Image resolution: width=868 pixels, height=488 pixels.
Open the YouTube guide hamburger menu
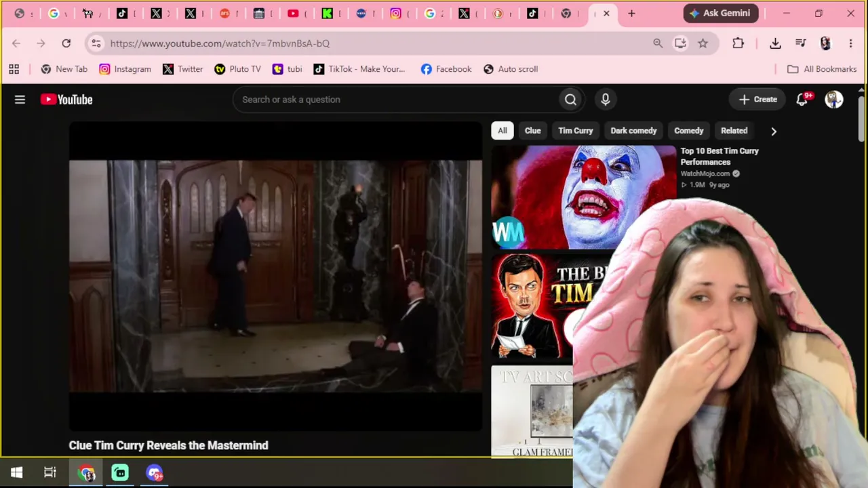[20, 100]
